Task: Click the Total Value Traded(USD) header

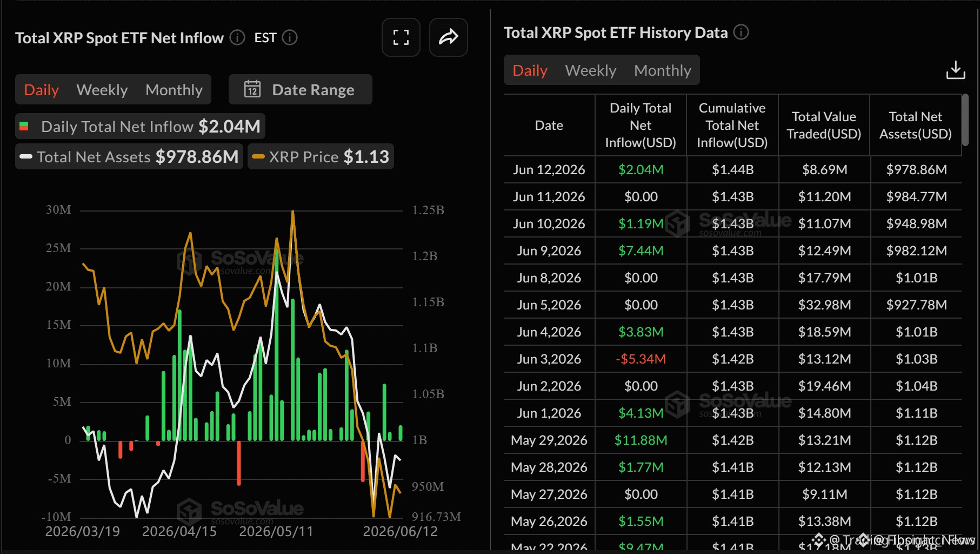Action: [x=824, y=126]
